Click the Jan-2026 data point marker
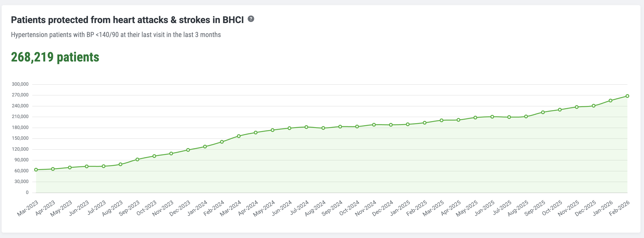 (610, 101)
